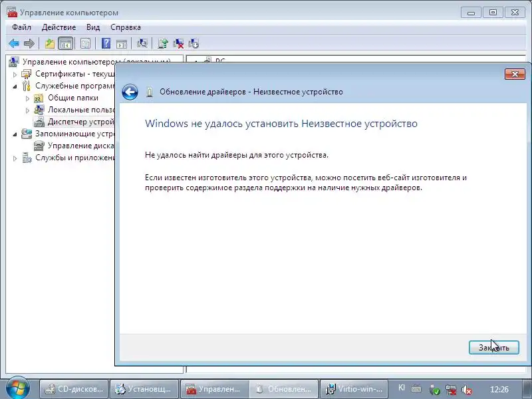Expand the Сертификаты node
The height and width of the screenshot is (399, 532).
click(15, 74)
